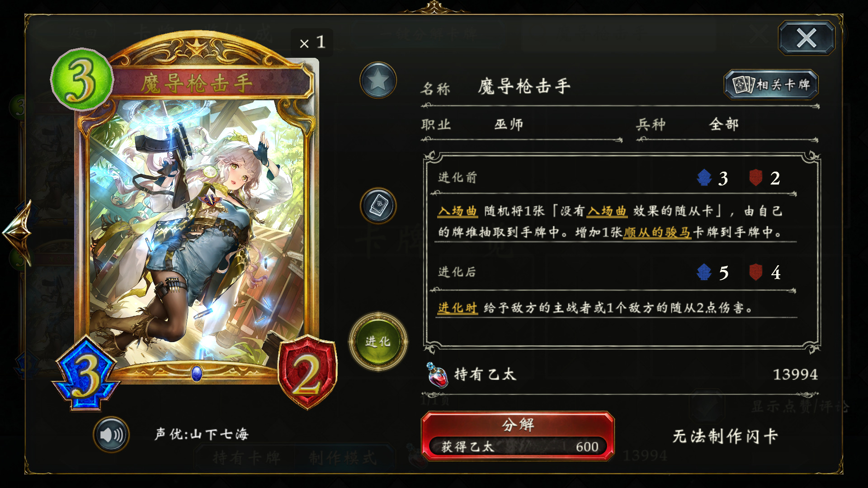The width and height of the screenshot is (868, 488).
Task: Open second 入场曲 keyword inside brackets
Action: click(x=607, y=211)
